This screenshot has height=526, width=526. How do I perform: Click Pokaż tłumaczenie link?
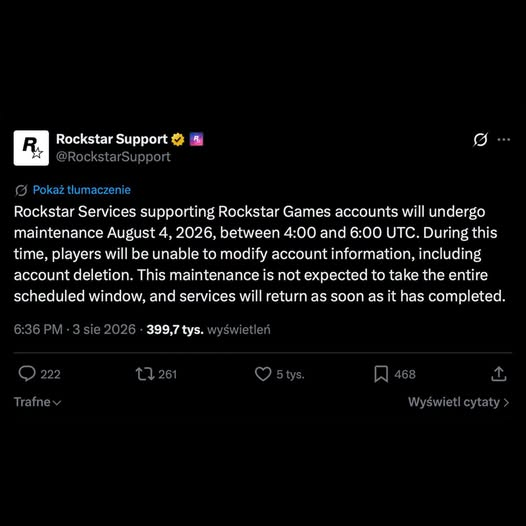pos(82,190)
